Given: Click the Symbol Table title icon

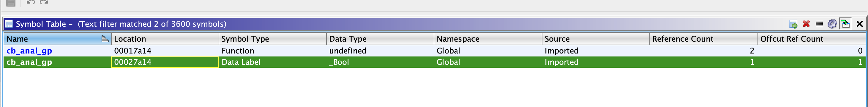Looking at the screenshot, I should click(9, 24).
